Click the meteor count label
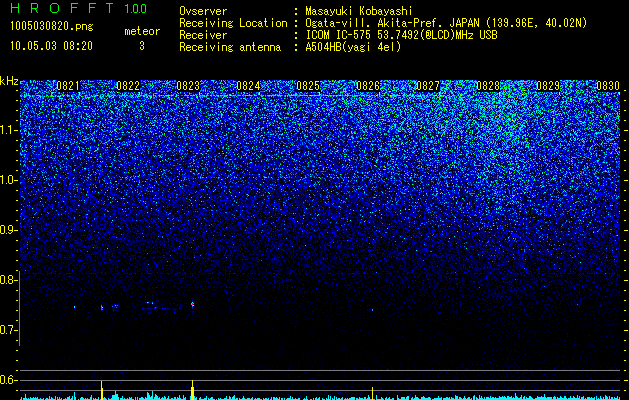The height and width of the screenshot is (400, 629). (142, 31)
